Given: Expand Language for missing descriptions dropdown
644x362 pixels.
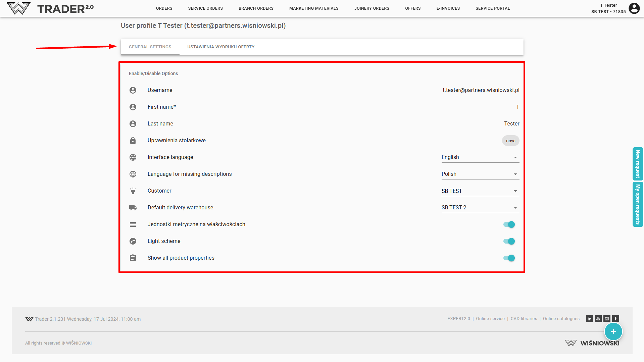Looking at the screenshot, I should [x=480, y=174].
